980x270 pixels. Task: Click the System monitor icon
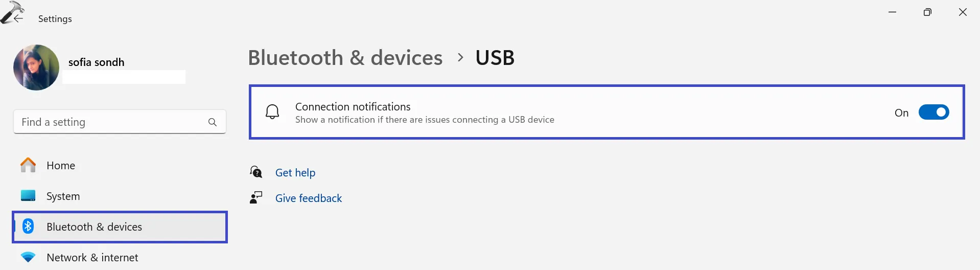[x=28, y=196]
